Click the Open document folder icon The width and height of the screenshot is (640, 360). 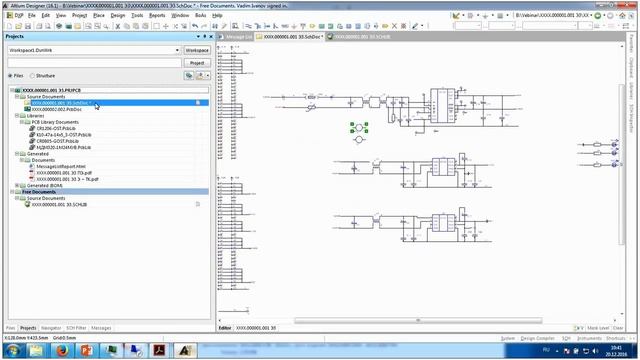18,26
